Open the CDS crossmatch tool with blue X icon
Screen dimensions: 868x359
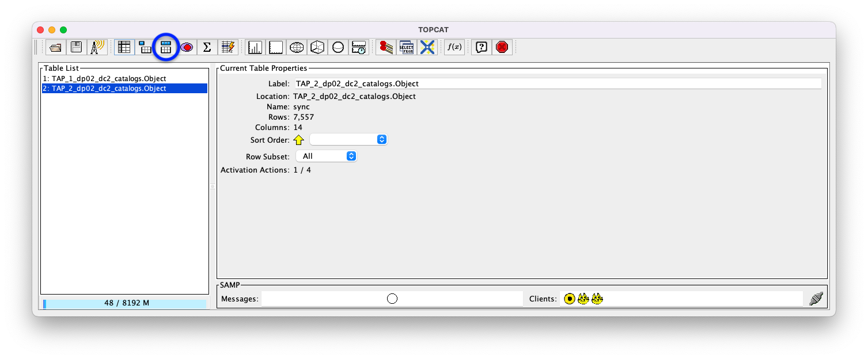[x=427, y=47]
